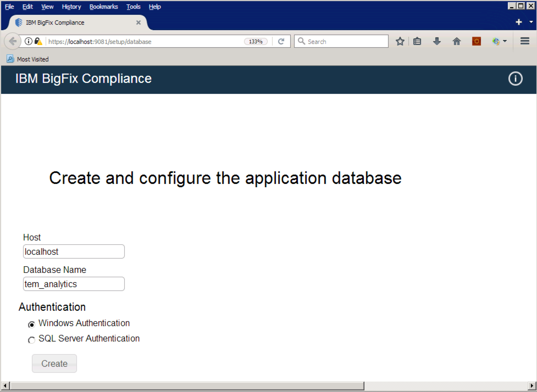Select Windows Authentication option
Screen dimensions: 537x392
[32, 325]
